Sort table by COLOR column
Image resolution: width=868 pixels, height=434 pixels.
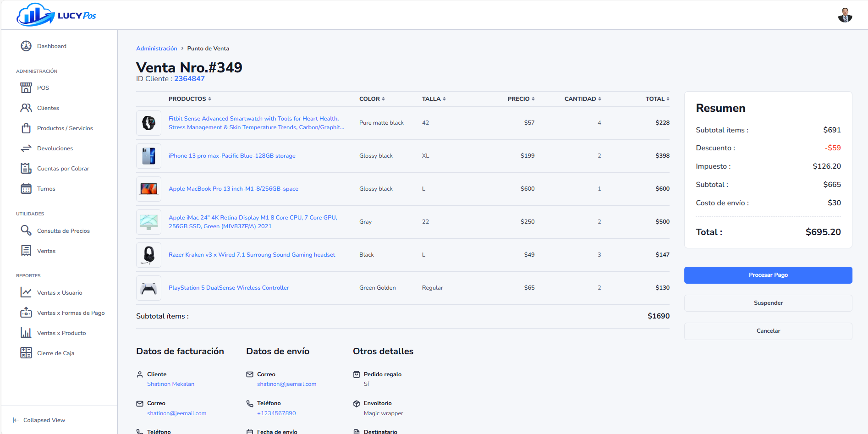coord(372,99)
